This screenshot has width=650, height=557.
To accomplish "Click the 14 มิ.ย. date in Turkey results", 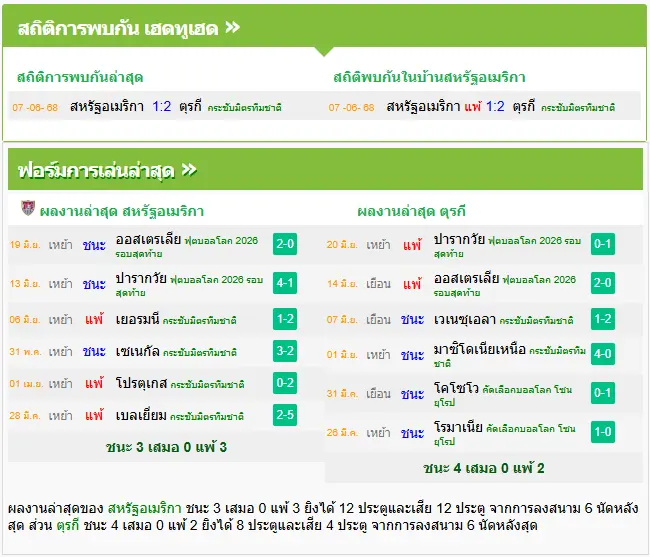I will 342,283.
